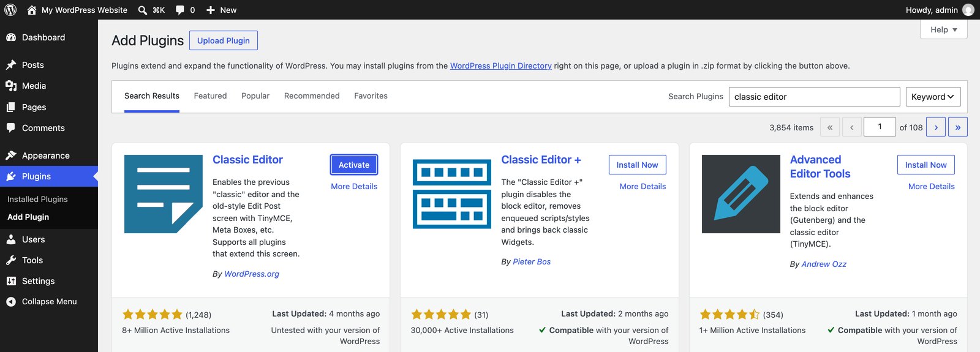
Task: Switch to the Popular tab
Action: [255, 96]
